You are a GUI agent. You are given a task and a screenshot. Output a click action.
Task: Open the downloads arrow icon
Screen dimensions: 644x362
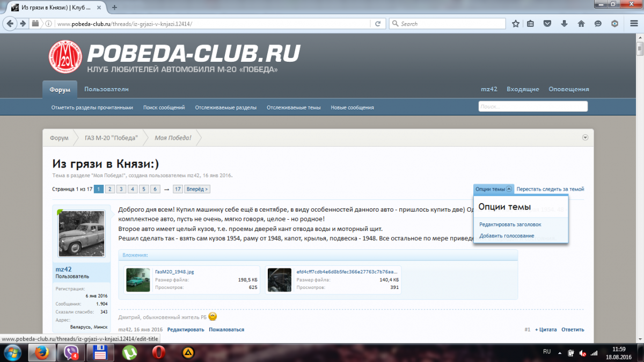(x=564, y=24)
